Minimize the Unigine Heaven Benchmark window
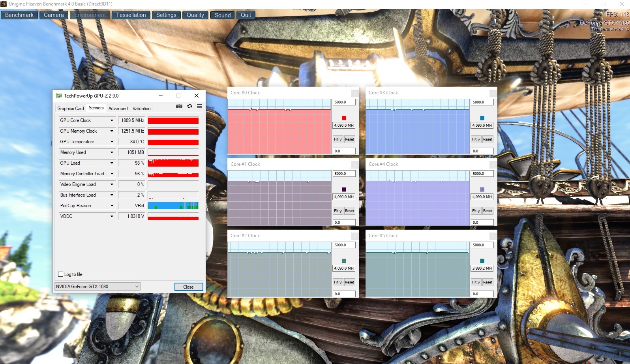Viewport: 630px width, 364px height. coord(586,4)
